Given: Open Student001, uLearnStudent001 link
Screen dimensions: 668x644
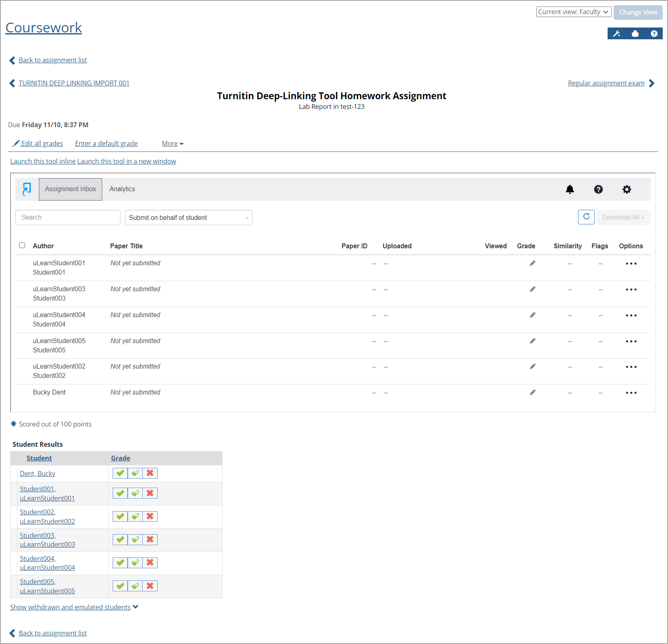Looking at the screenshot, I should pyautogui.click(x=47, y=494).
